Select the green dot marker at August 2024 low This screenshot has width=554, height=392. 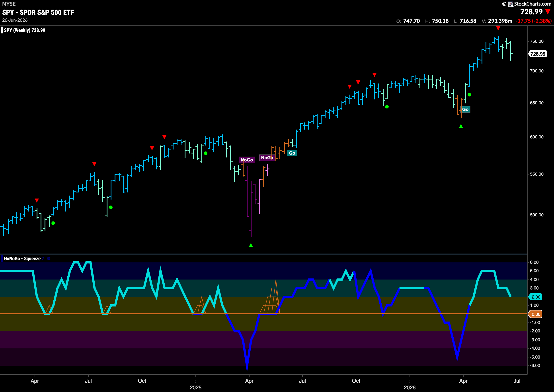111,207
